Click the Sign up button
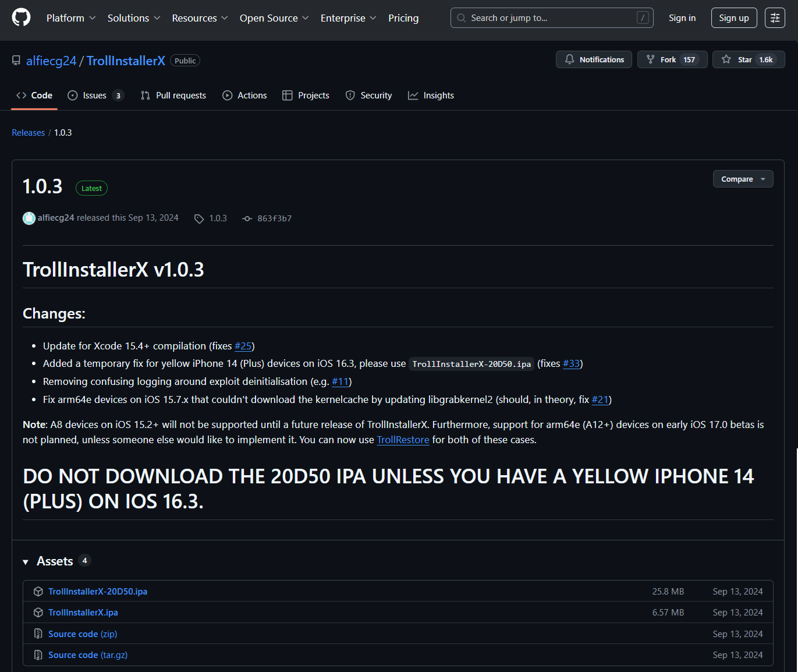Viewport: 798px width, 672px height. tap(734, 18)
